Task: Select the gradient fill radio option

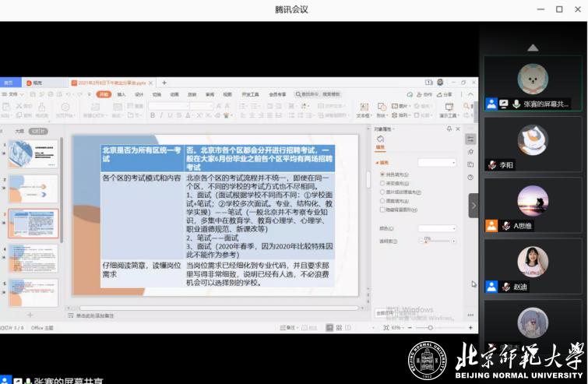Action: click(382, 182)
